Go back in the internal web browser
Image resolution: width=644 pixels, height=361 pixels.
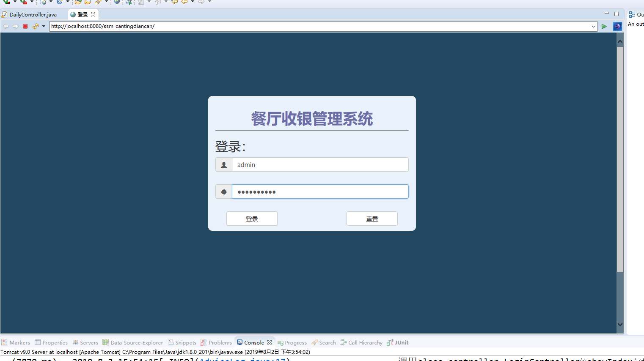[6, 26]
